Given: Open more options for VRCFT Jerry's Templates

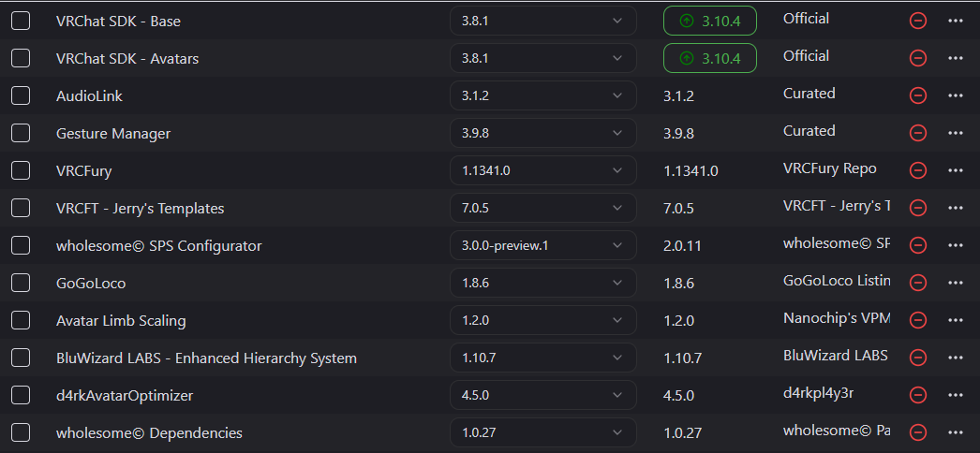Looking at the screenshot, I should click(x=955, y=208).
